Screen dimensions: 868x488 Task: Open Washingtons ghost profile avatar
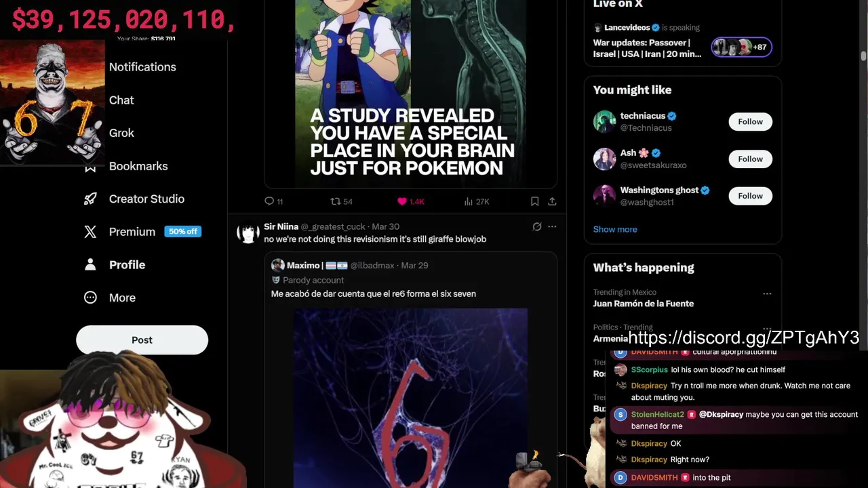click(x=604, y=196)
